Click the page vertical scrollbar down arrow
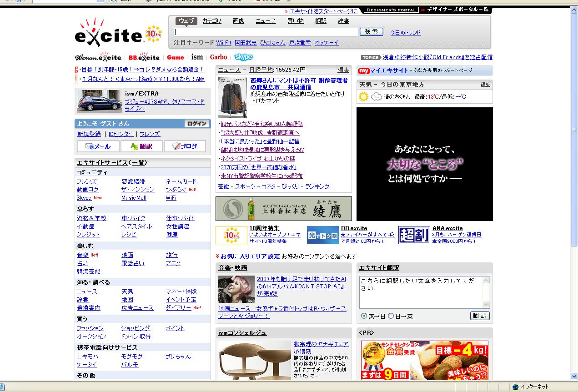Screen dimensions: 578x392 (x=574, y=377)
